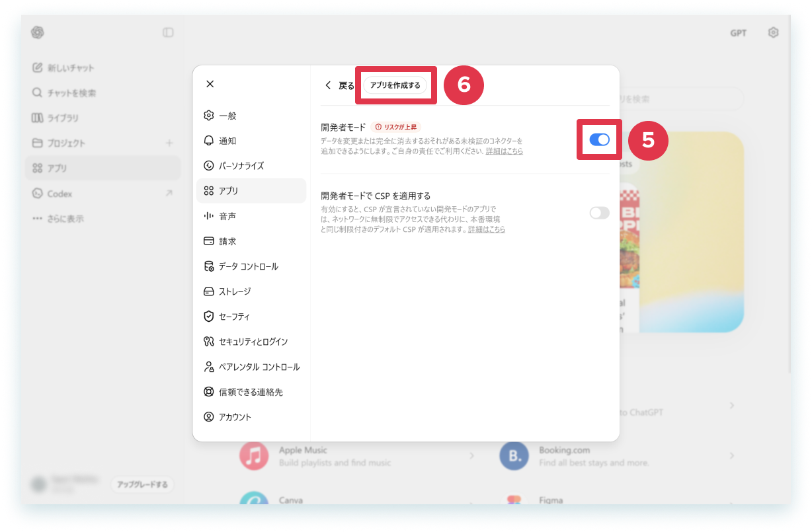Click the Apple Music app name text
Screen dimensions: 812x532
point(303,450)
